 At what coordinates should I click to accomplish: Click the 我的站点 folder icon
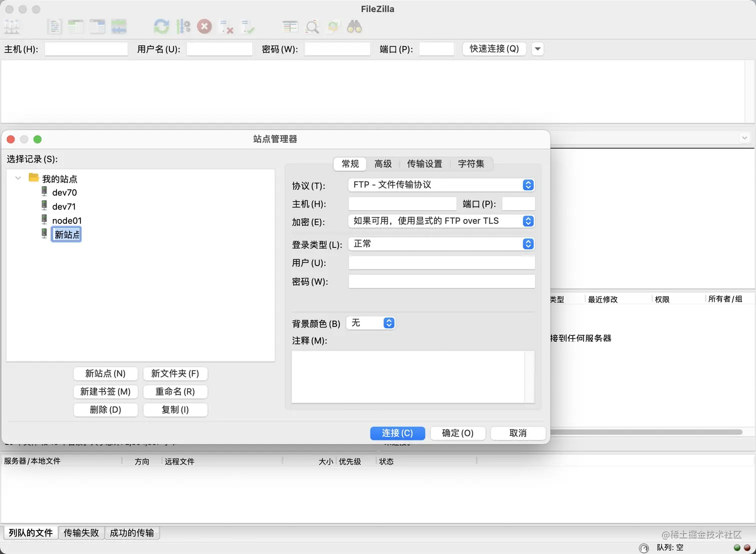(x=33, y=177)
